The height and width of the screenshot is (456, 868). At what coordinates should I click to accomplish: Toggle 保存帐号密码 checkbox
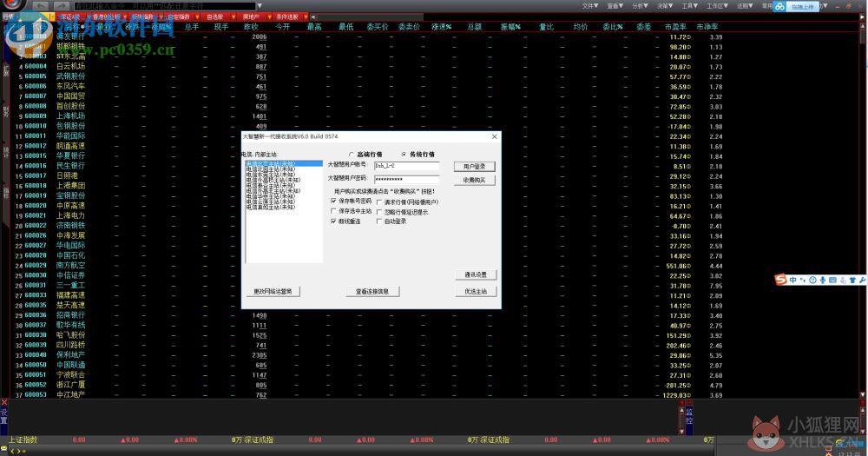click(x=333, y=202)
